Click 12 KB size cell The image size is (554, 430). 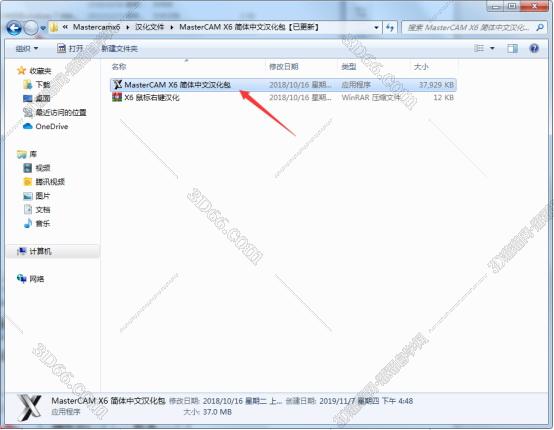(443, 97)
